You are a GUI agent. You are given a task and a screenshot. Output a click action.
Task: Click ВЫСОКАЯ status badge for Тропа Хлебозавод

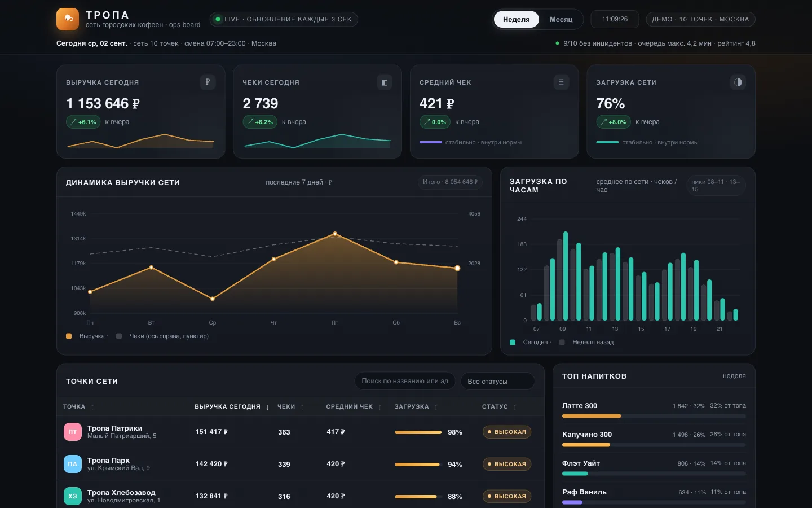point(507,497)
